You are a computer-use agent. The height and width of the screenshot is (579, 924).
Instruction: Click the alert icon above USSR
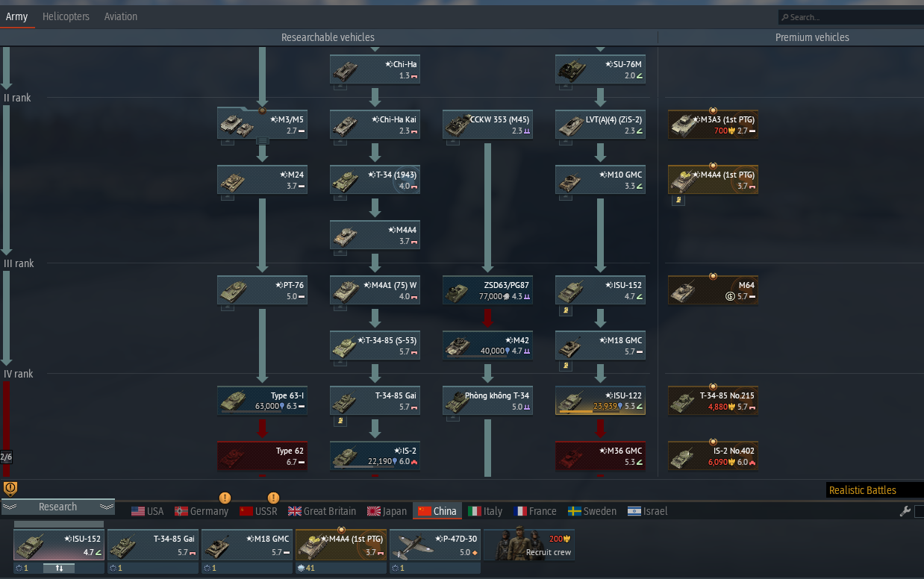(x=273, y=498)
